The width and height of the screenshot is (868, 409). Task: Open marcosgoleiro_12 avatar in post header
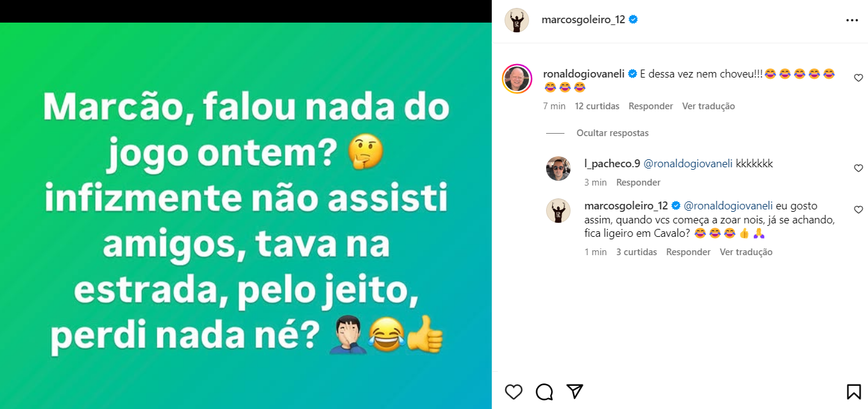[516, 20]
